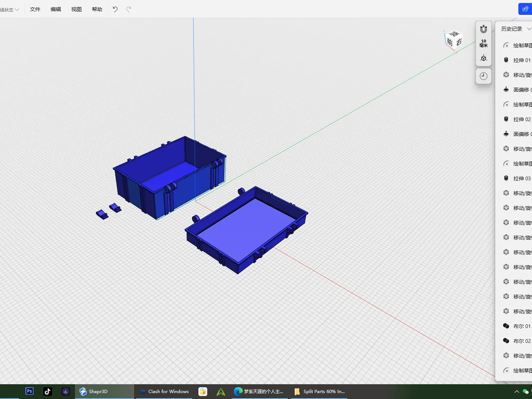Toggle the history clock button
The width and height of the screenshot is (532, 399).
coord(483,76)
